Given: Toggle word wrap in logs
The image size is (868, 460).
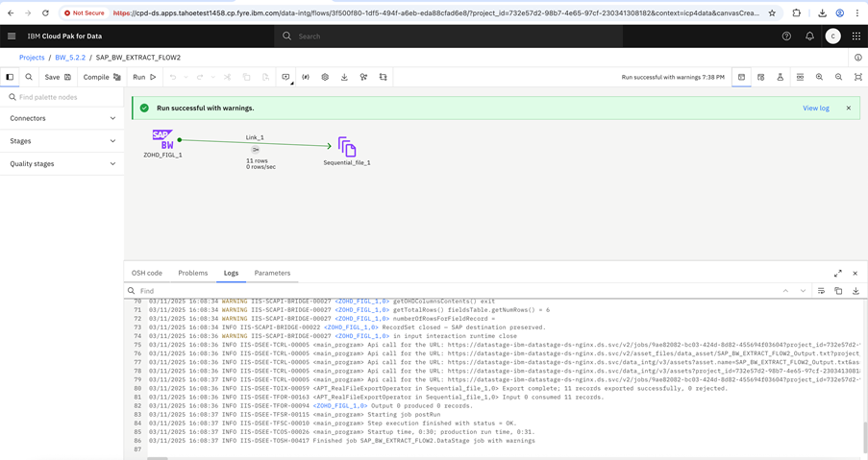Looking at the screenshot, I should point(821,291).
